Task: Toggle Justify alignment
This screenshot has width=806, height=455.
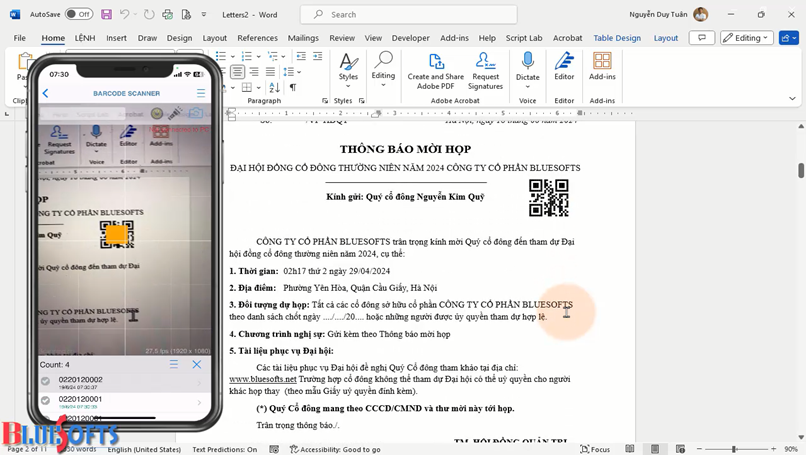Action: tap(270, 72)
